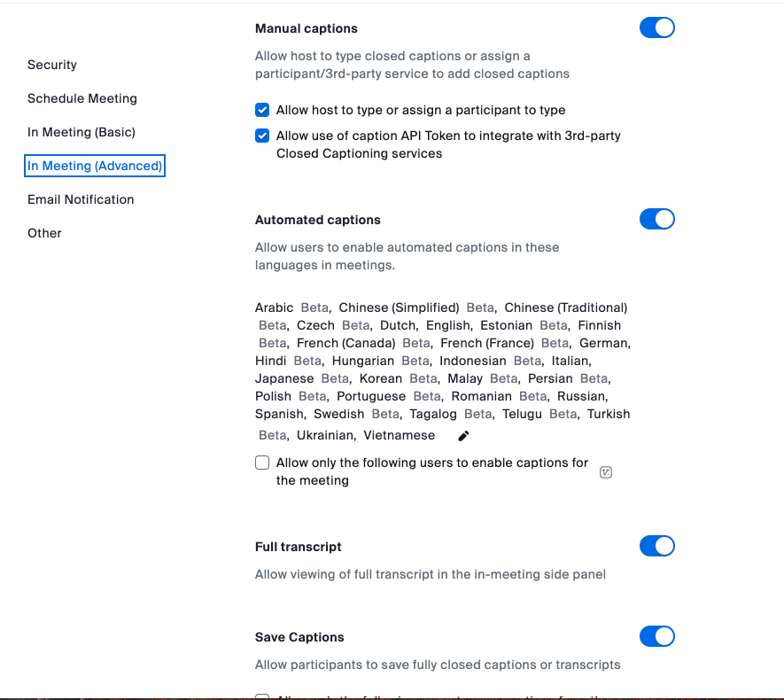Select In Meeting (Advanced) in the sidebar
The width and height of the screenshot is (784, 700).
coord(94,166)
